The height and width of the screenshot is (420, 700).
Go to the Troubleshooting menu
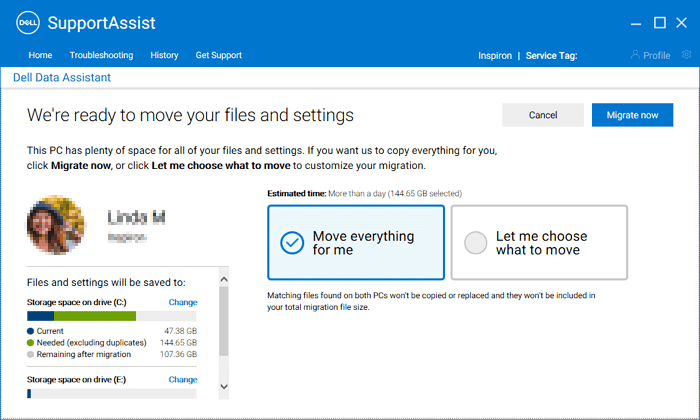point(101,55)
